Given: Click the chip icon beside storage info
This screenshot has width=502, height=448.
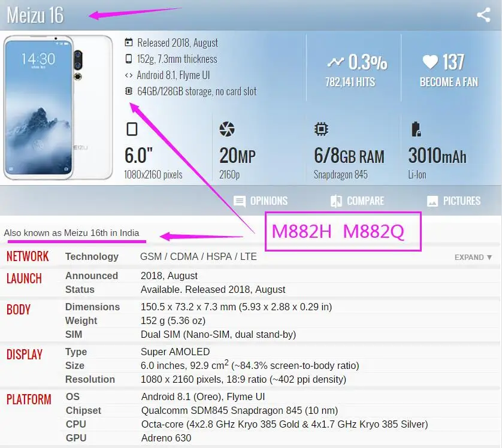Looking at the screenshot, I should click(x=129, y=92).
